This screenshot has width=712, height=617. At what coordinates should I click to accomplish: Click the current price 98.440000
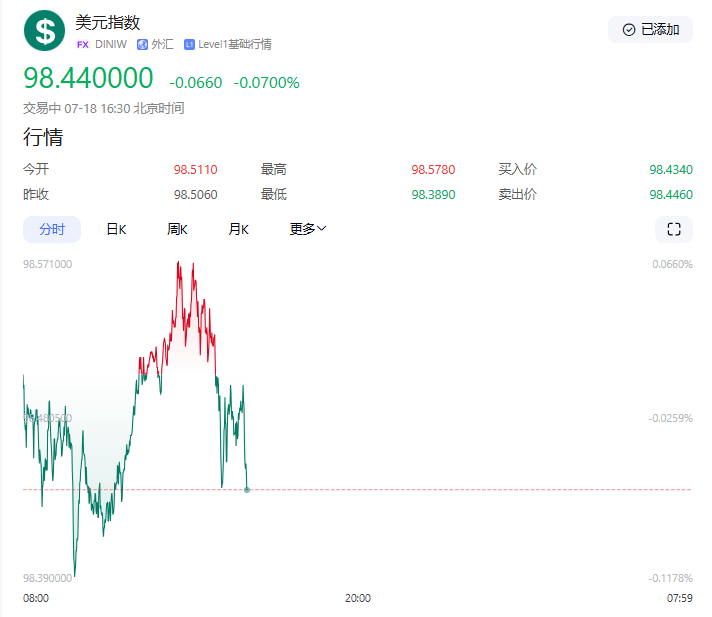[x=88, y=78]
